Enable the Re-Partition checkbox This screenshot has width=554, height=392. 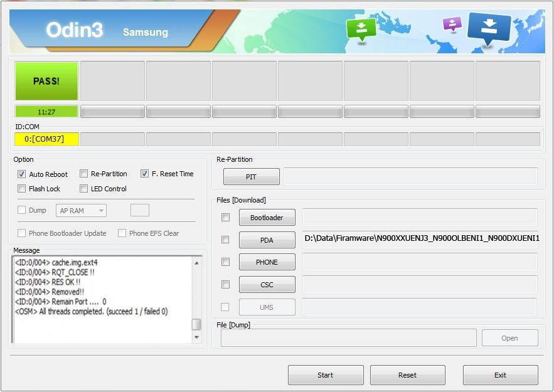point(83,174)
